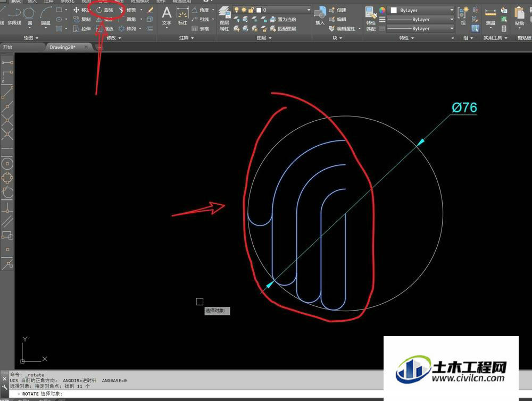Select the Center object snap icon
The height and width of the screenshot is (401, 532).
coord(7,164)
